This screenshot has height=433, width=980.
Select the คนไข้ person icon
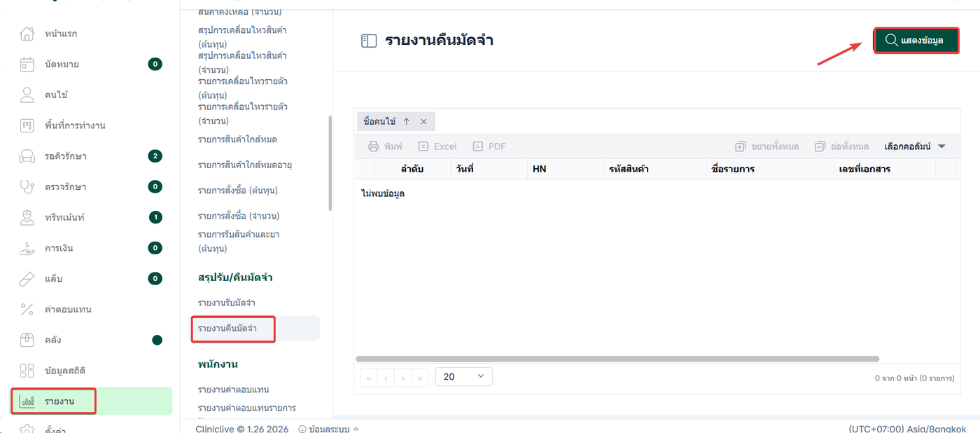(x=27, y=95)
